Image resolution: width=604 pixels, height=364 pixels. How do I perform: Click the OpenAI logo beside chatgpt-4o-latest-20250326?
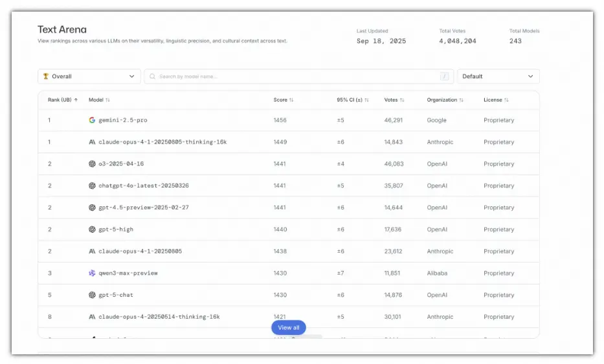pos(92,186)
